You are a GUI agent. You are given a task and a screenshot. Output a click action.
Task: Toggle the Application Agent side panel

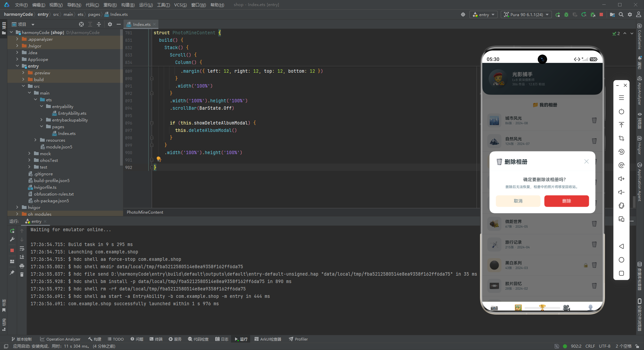[639, 182]
